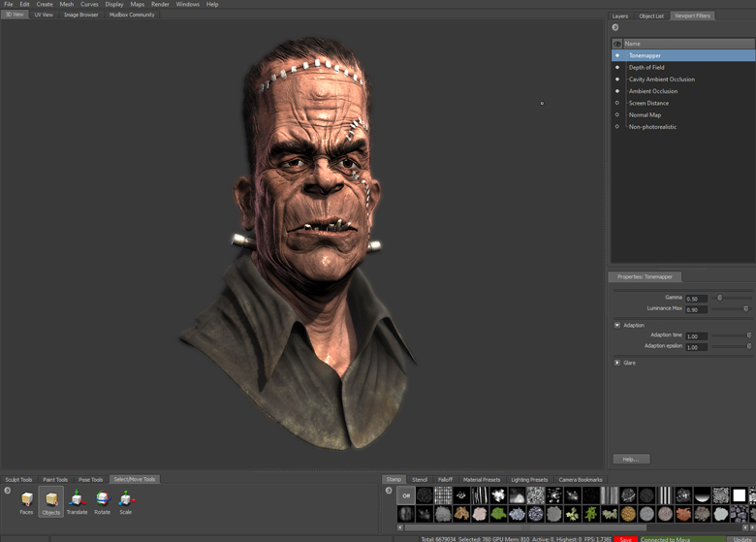Select the Faces selection tool
The width and height of the screenshot is (756, 542).
pos(26,501)
